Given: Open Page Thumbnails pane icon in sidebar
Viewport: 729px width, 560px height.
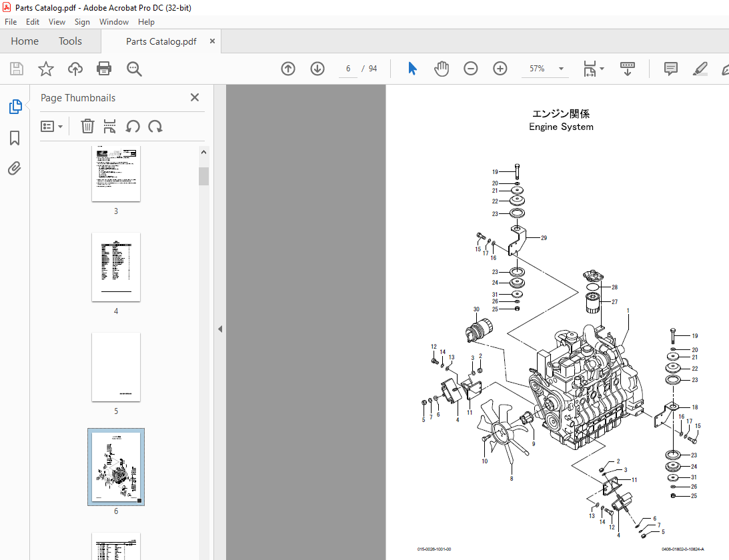Looking at the screenshot, I should [x=15, y=107].
